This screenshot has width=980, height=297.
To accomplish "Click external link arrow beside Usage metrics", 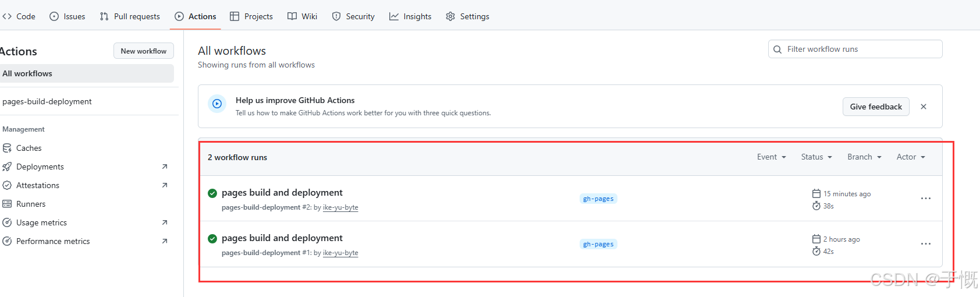I will (x=165, y=222).
